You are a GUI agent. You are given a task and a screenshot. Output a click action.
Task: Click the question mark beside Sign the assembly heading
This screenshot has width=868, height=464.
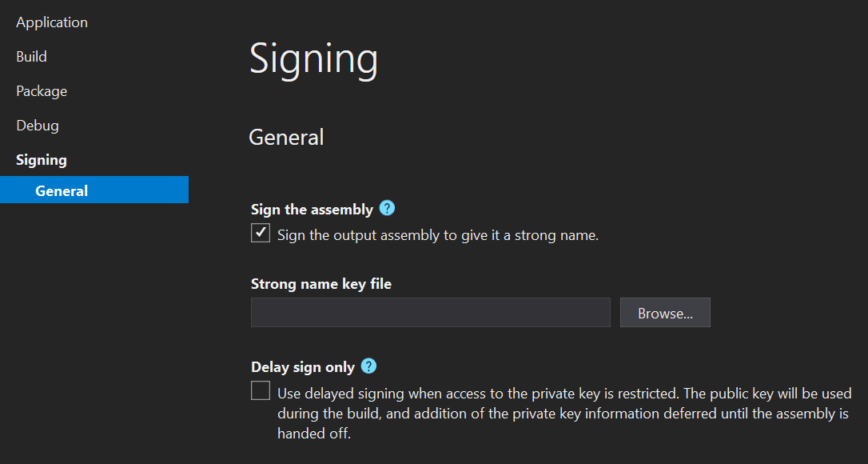[x=386, y=208]
